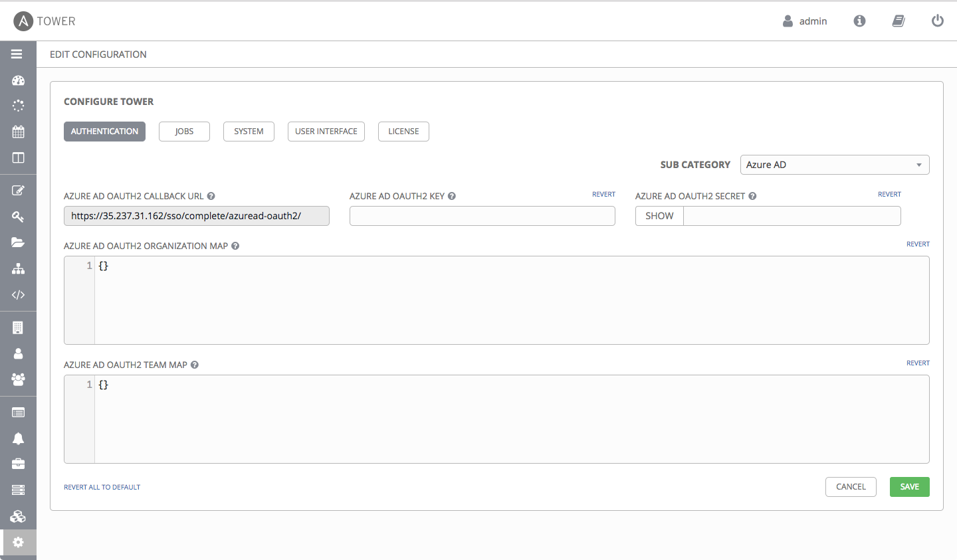Expand the sidebar with the hamburger menu
This screenshot has height=560, width=957.
tap(17, 54)
